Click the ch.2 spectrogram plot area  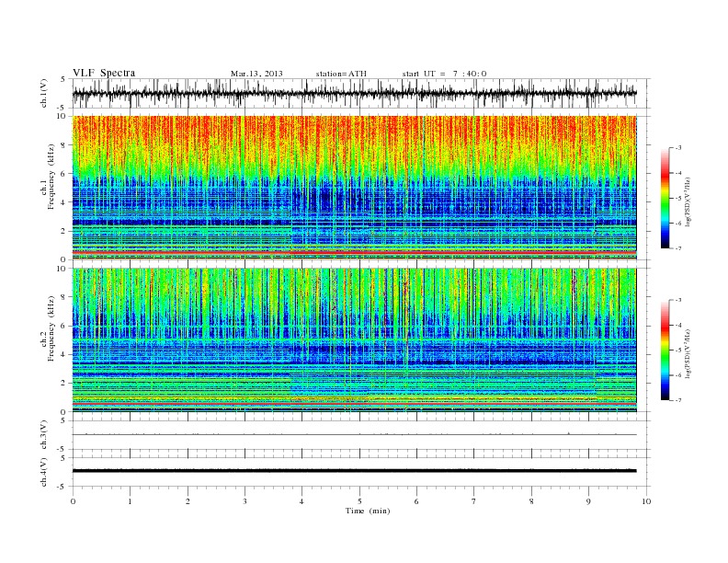(x=354, y=339)
